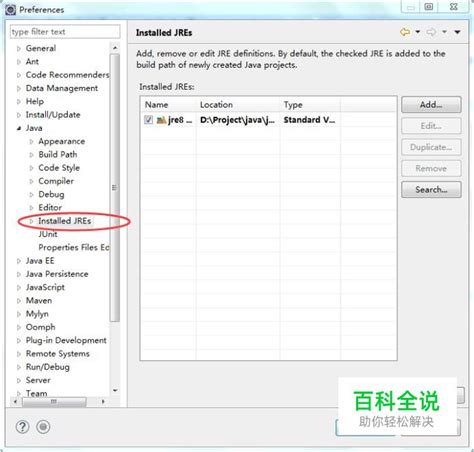
Task: Toggle the jre8 checkbox
Action: [148, 120]
